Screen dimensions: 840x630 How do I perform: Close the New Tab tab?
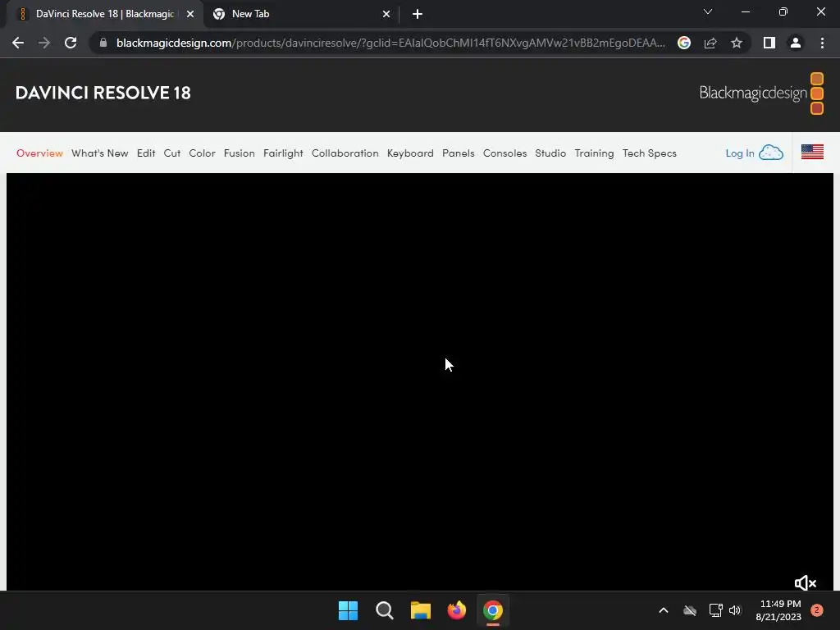(x=386, y=14)
